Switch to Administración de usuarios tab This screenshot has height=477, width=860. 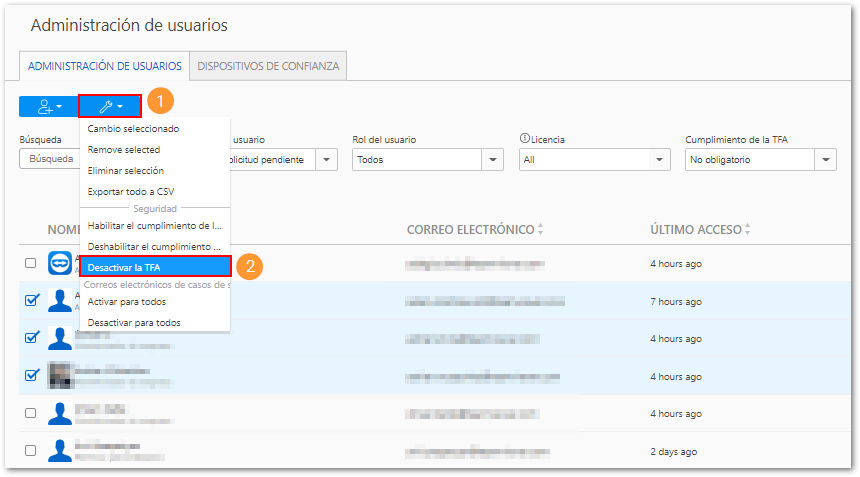tap(105, 66)
